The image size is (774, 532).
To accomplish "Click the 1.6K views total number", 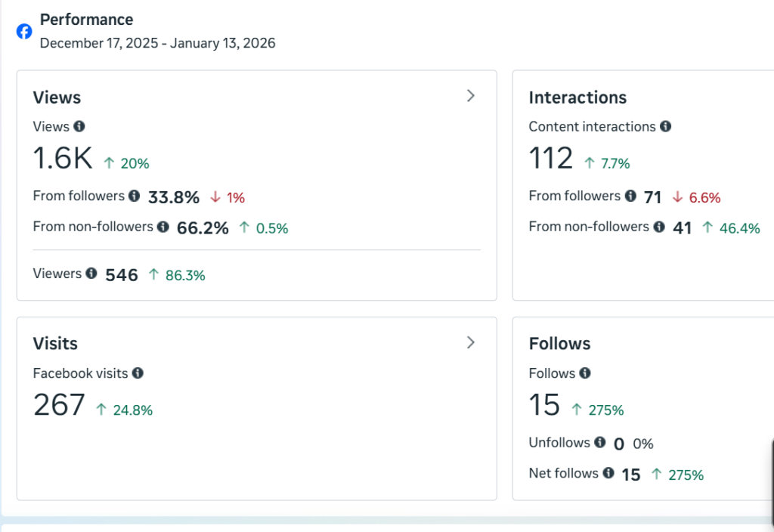I will (x=63, y=159).
